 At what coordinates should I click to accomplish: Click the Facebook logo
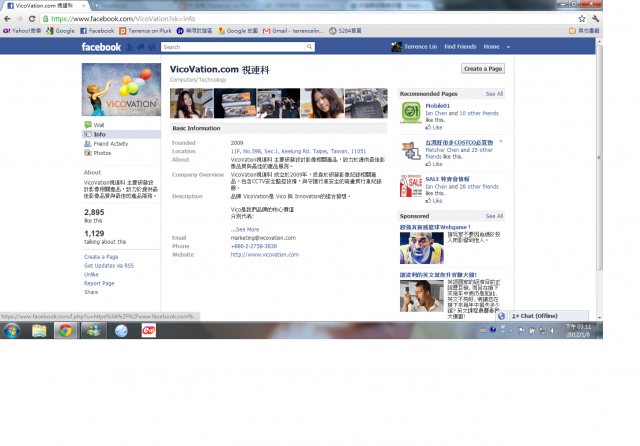(x=101, y=47)
